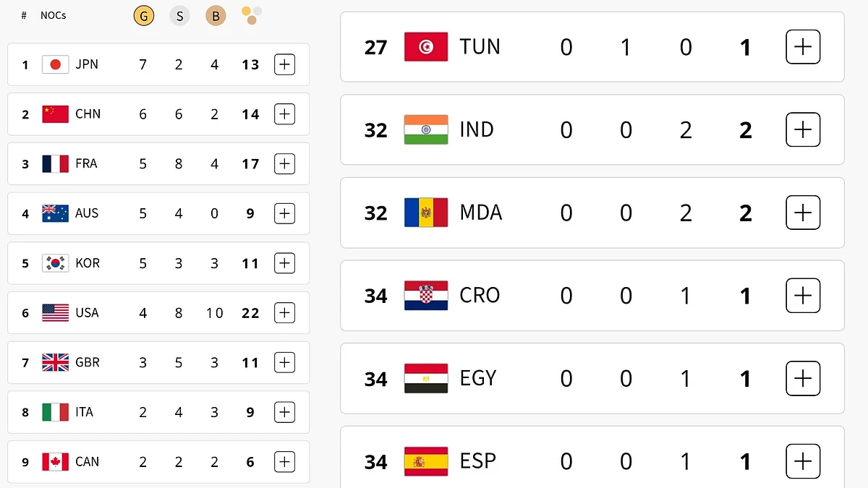The image size is (868, 488).
Task: Click the Tunisia flag icon
Action: pos(426,47)
